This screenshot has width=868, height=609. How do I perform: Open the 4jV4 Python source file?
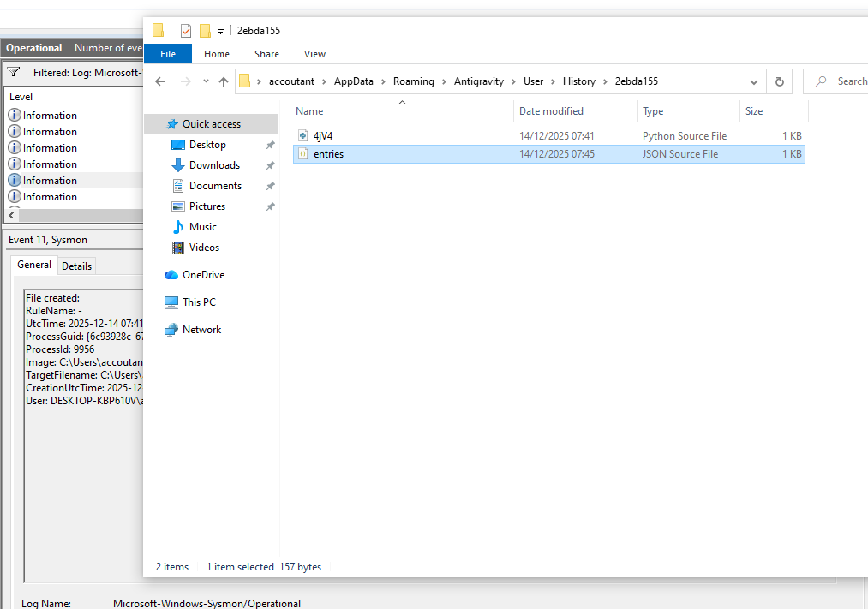coord(322,136)
